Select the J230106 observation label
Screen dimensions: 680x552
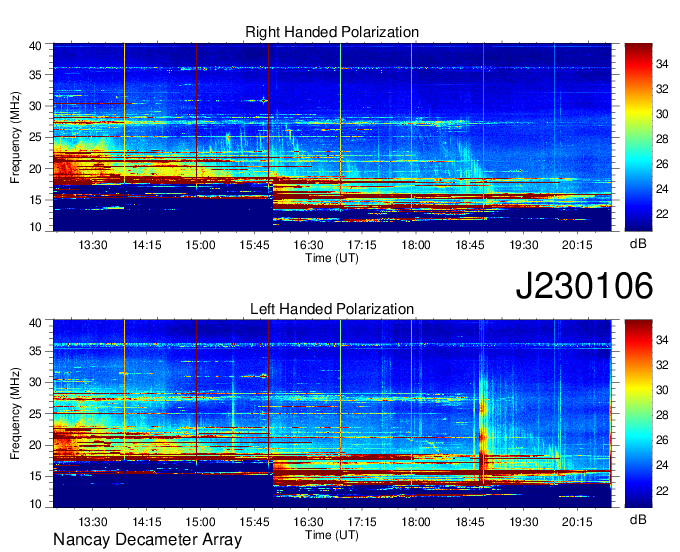[584, 285]
